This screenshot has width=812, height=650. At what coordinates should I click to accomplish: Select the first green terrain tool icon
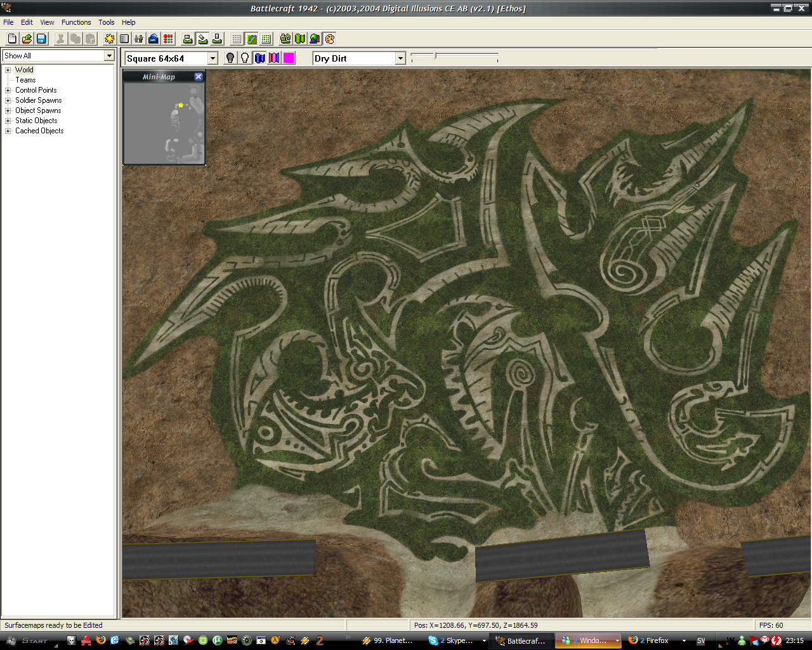pos(188,39)
